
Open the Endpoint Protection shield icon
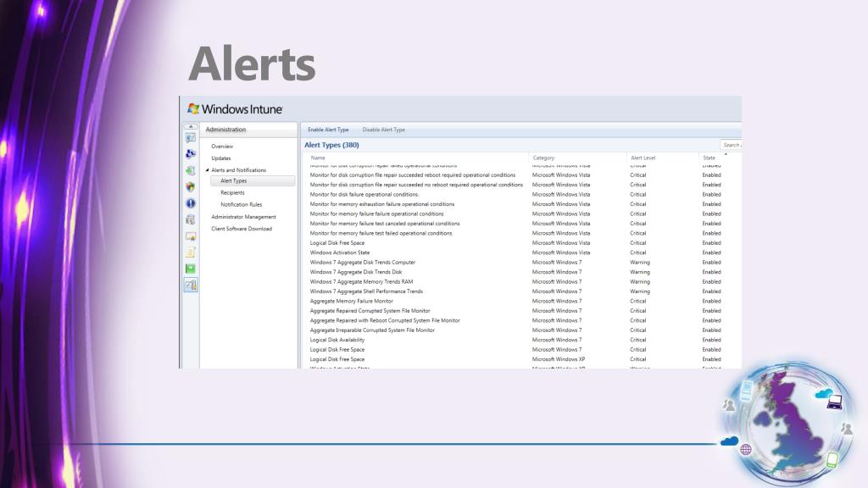pyautogui.click(x=191, y=187)
